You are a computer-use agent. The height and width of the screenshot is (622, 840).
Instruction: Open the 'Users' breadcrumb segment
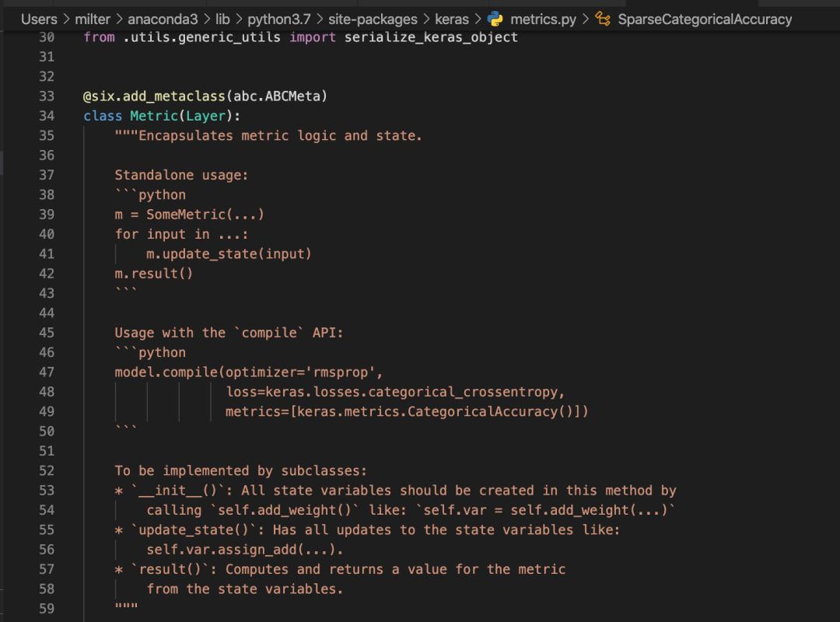click(39, 19)
